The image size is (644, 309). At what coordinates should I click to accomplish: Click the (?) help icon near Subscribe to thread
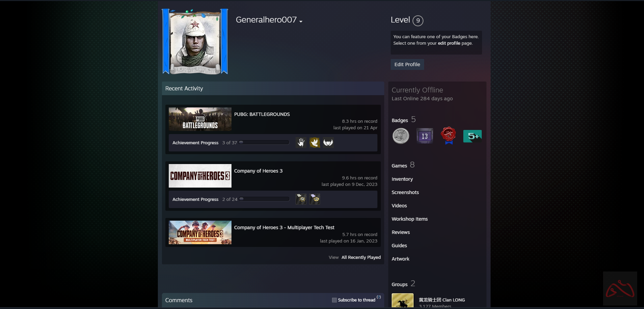point(378,297)
